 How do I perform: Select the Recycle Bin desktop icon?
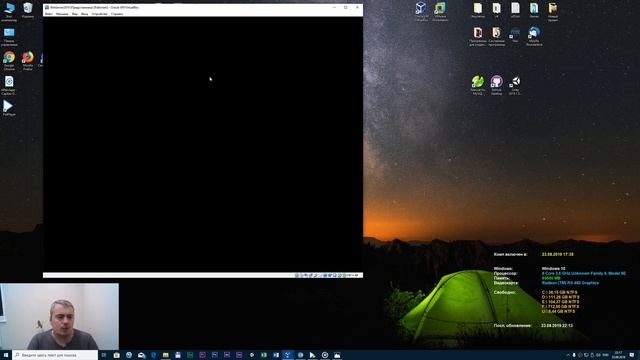[28, 11]
